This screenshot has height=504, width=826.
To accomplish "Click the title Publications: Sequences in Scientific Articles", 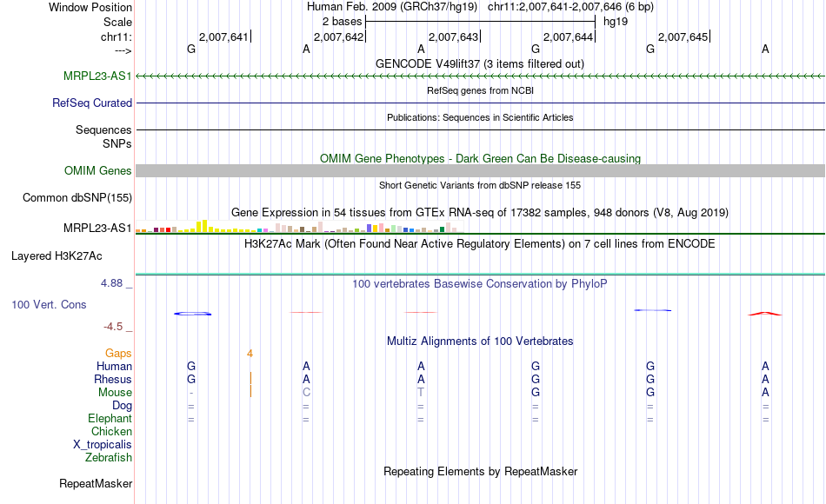I will (x=480, y=117).
